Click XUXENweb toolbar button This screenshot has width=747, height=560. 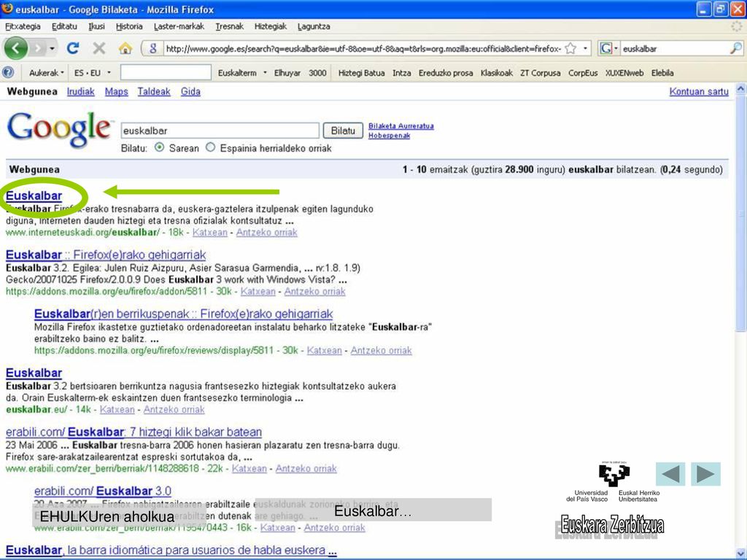(x=624, y=73)
